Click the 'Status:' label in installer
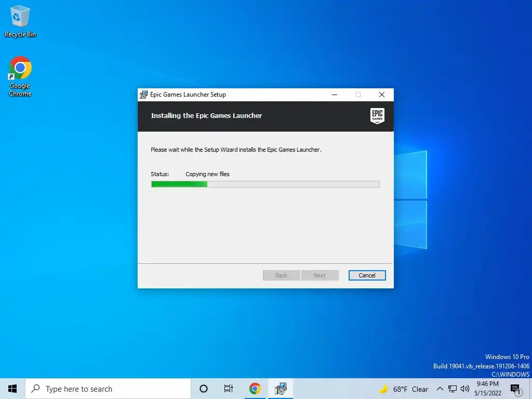Screen dimensions: 532x399 tap(160, 174)
